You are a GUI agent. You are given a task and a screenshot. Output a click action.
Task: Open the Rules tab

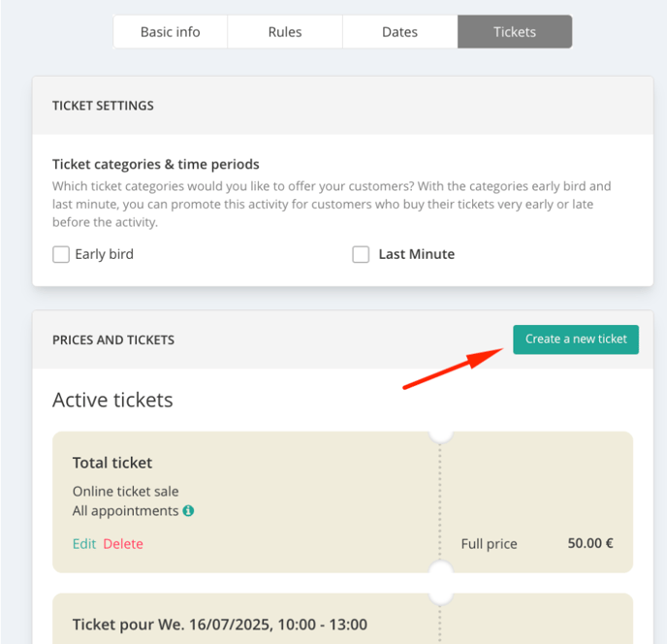(285, 32)
